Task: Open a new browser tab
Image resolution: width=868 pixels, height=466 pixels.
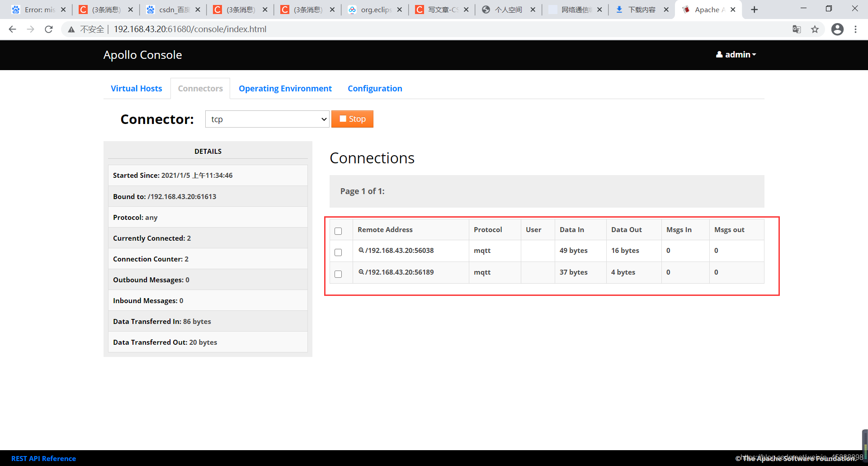Action: [x=754, y=10]
